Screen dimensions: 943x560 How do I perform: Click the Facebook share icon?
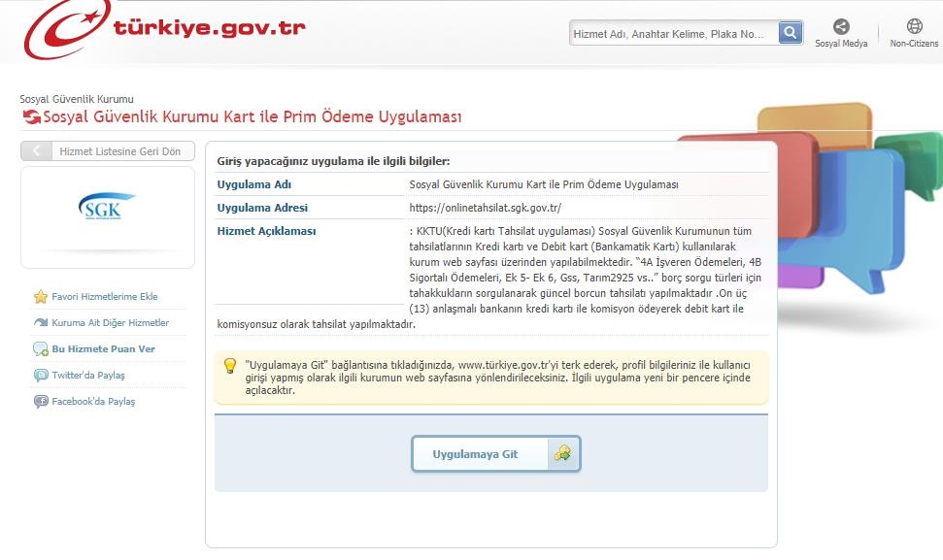pyautogui.click(x=41, y=402)
